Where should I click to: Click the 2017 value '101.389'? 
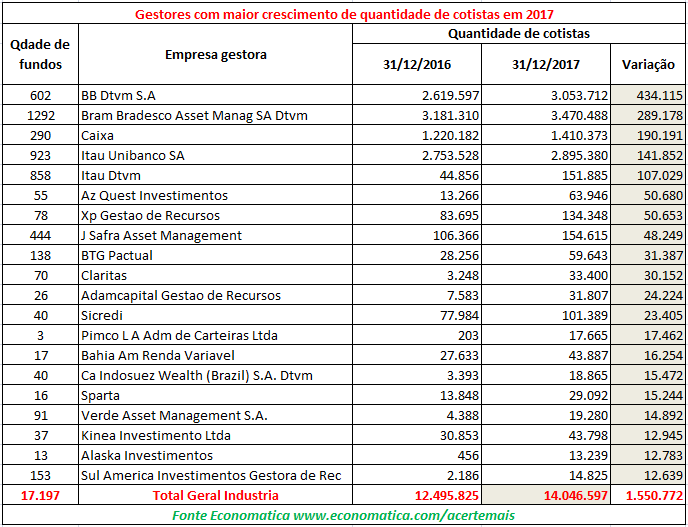(x=546, y=315)
